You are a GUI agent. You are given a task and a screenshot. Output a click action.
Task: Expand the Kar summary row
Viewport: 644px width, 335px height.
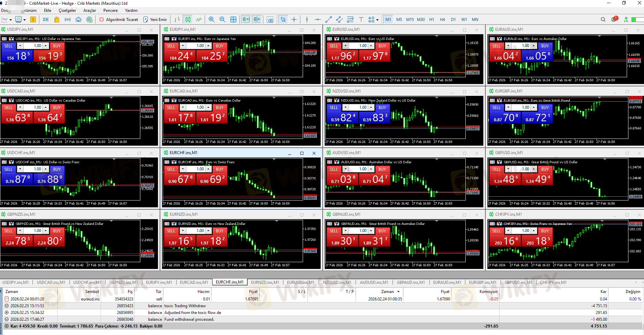point(6,326)
